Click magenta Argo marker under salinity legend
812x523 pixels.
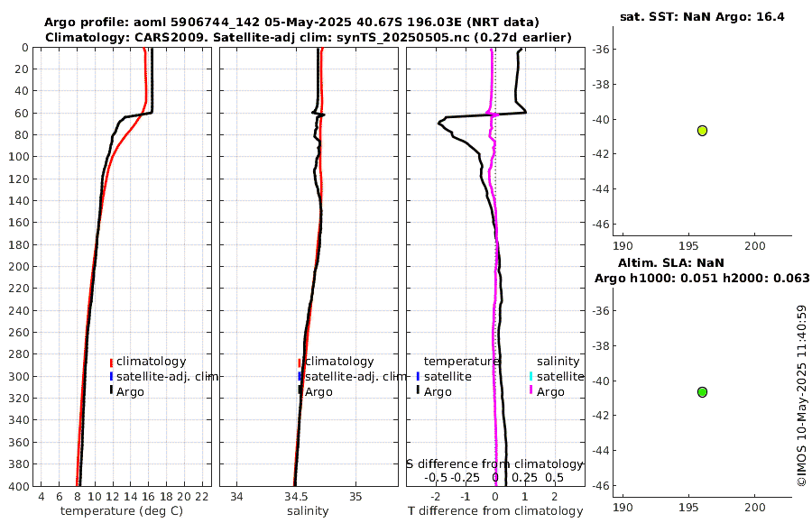coord(531,390)
